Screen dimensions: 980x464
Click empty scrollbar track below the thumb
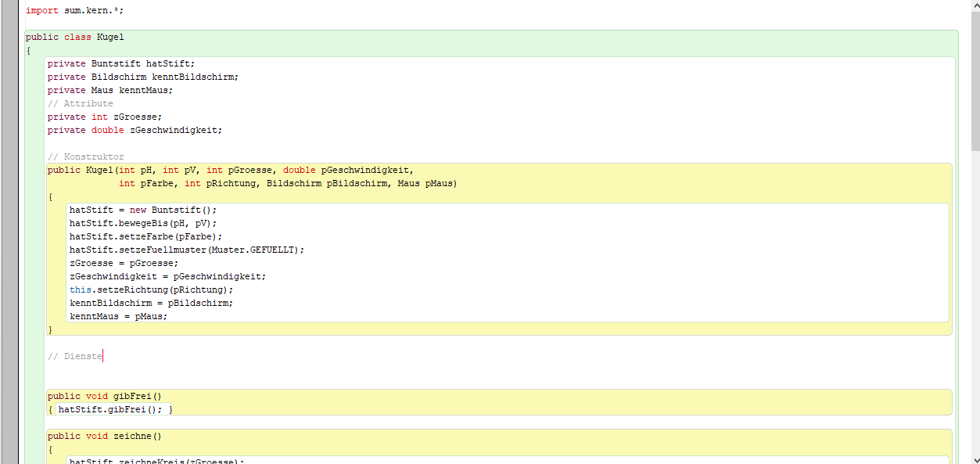click(x=975, y=313)
